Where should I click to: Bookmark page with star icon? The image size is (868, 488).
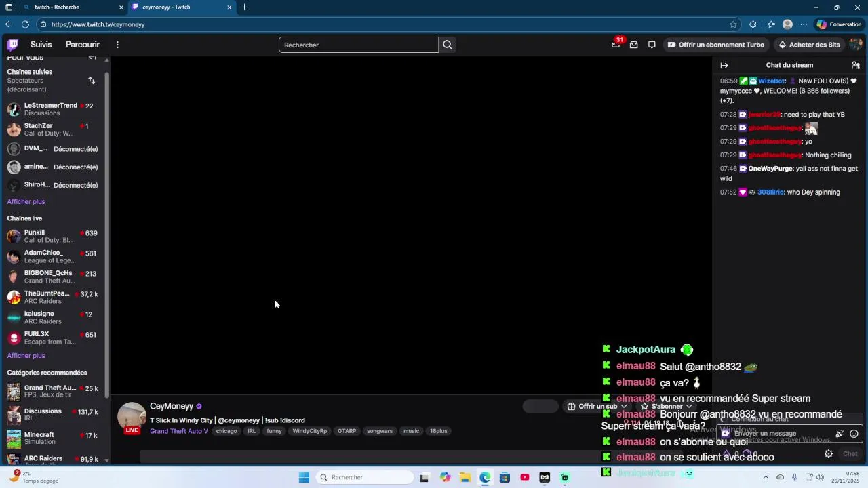point(733,24)
